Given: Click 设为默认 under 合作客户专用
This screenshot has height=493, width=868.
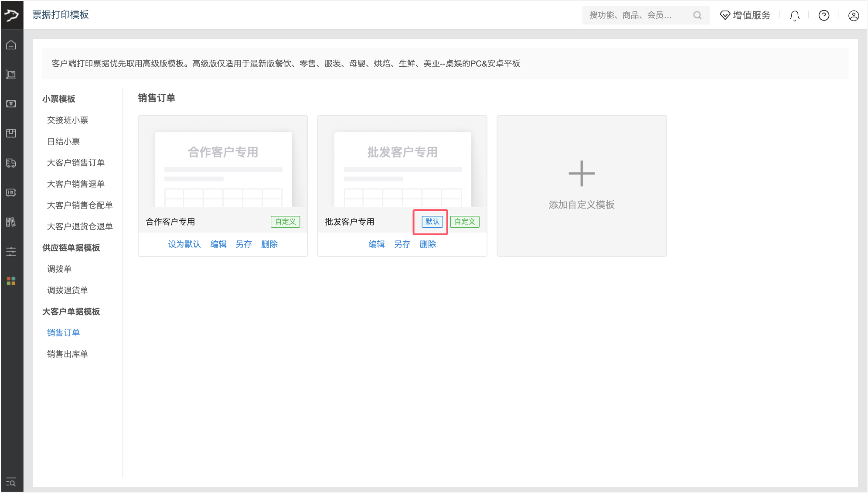Looking at the screenshot, I should click(184, 244).
